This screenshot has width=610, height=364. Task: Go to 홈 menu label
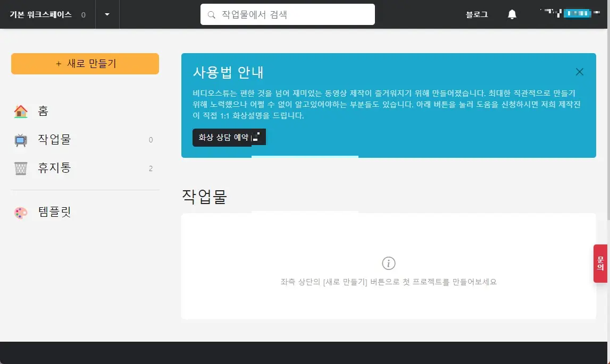[x=43, y=111]
